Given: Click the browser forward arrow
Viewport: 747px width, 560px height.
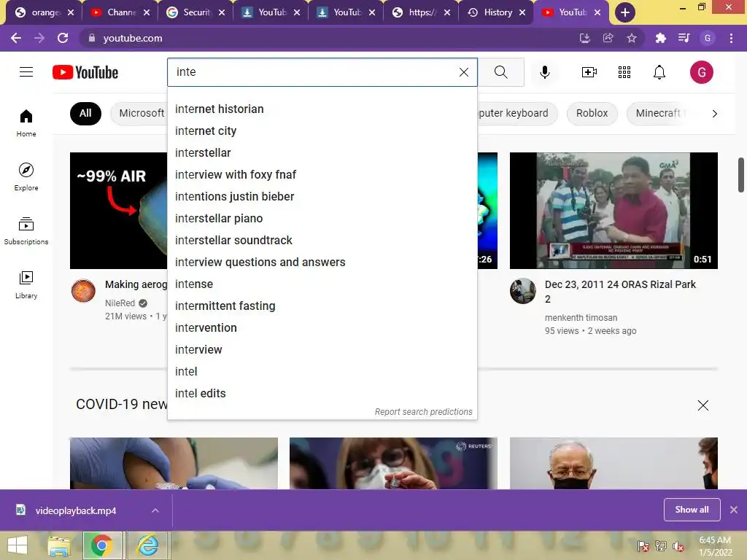Looking at the screenshot, I should (39, 38).
